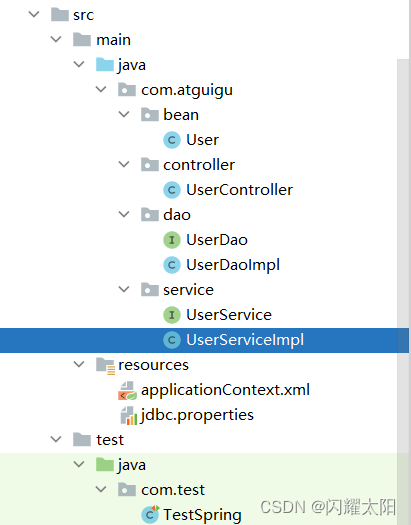Image resolution: width=411 pixels, height=525 pixels.
Task: Collapse the com.test package chevron
Action: 101,489
